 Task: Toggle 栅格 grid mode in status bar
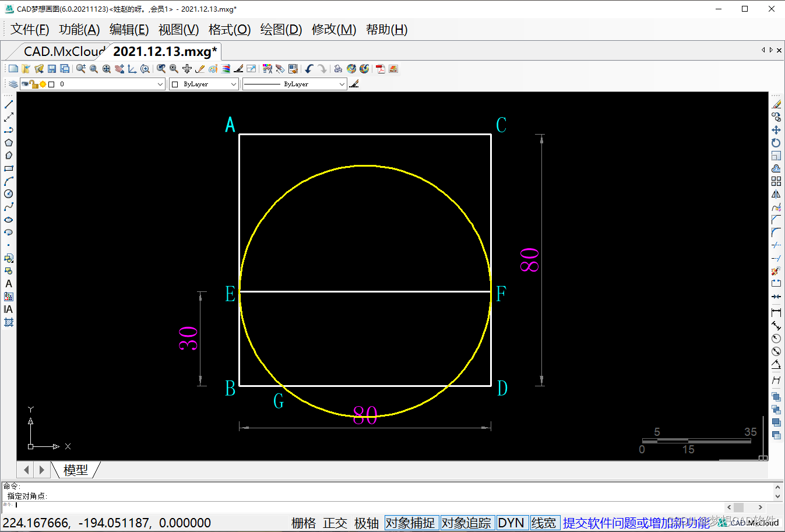[304, 523]
